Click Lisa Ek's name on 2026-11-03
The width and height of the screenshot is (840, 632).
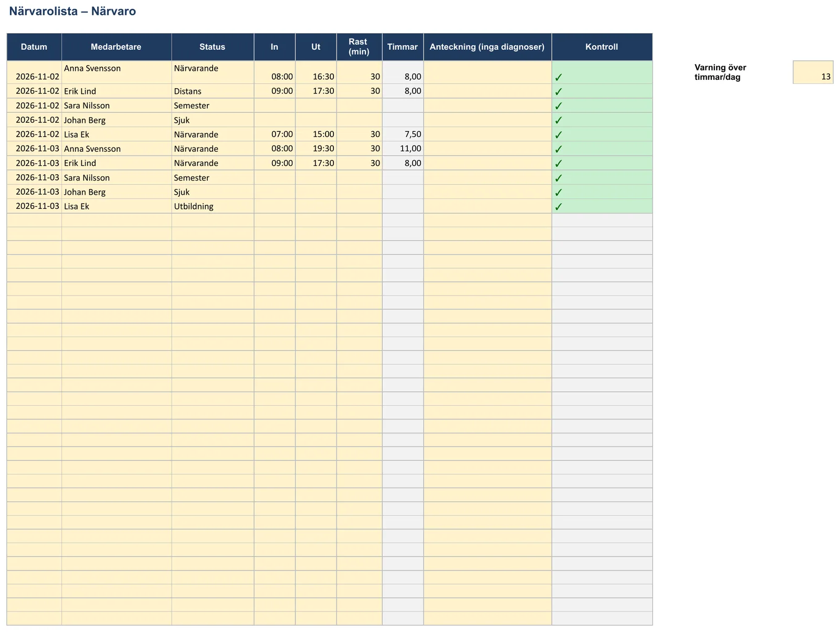click(77, 206)
